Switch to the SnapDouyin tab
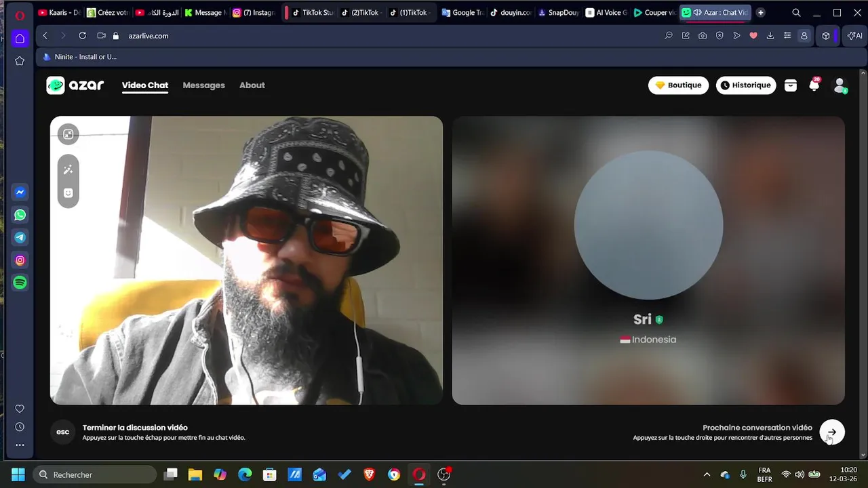The width and height of the screenshot is (868, 488). pos(559,12)
